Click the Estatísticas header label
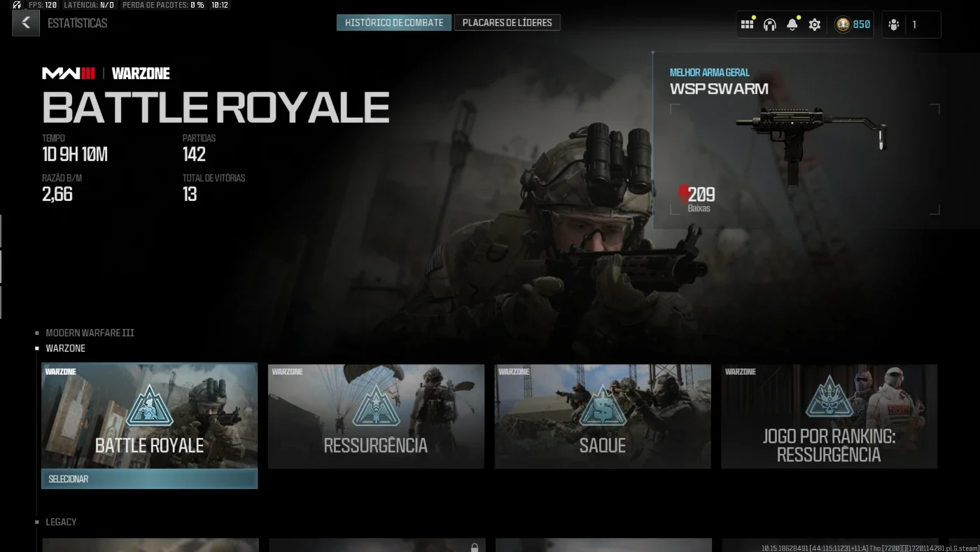Screen dimensions: 980x552 tap(77, 23)
